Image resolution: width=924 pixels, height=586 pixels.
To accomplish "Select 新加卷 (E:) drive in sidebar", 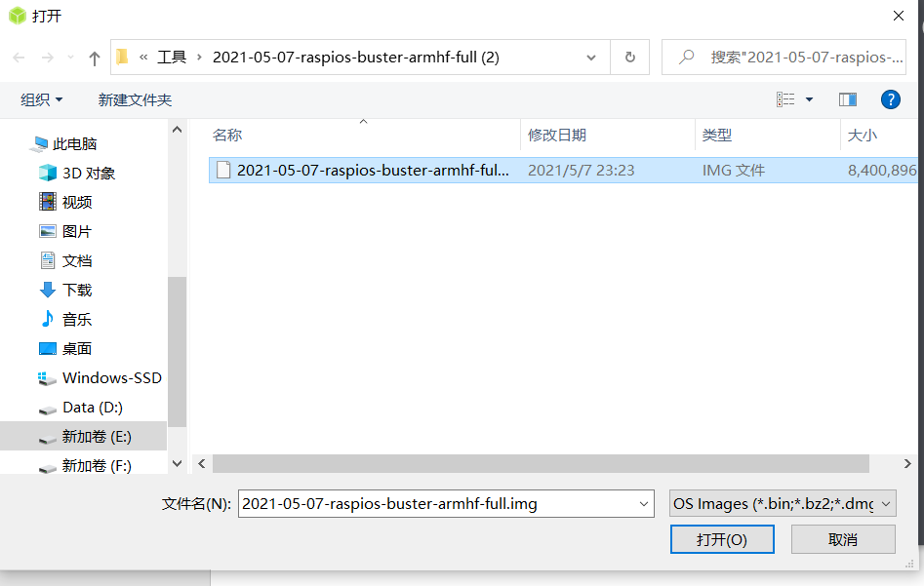I will click(x=84, y=437).
